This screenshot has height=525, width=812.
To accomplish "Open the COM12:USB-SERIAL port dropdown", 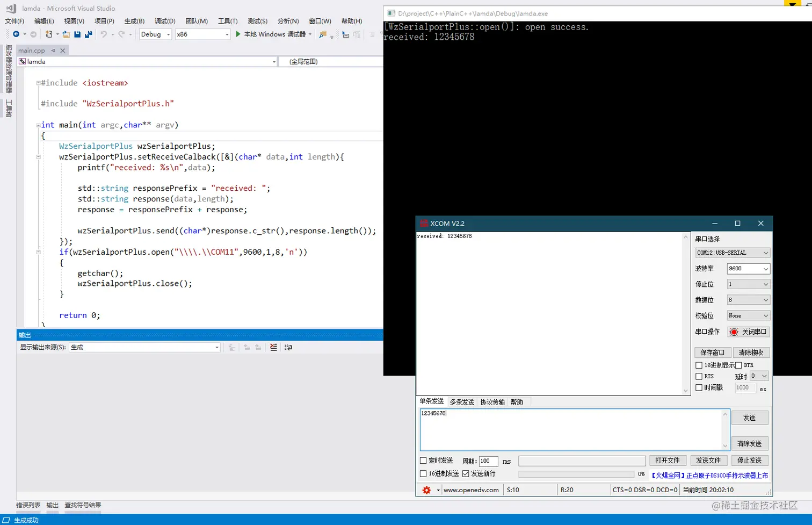I will 733,253.
